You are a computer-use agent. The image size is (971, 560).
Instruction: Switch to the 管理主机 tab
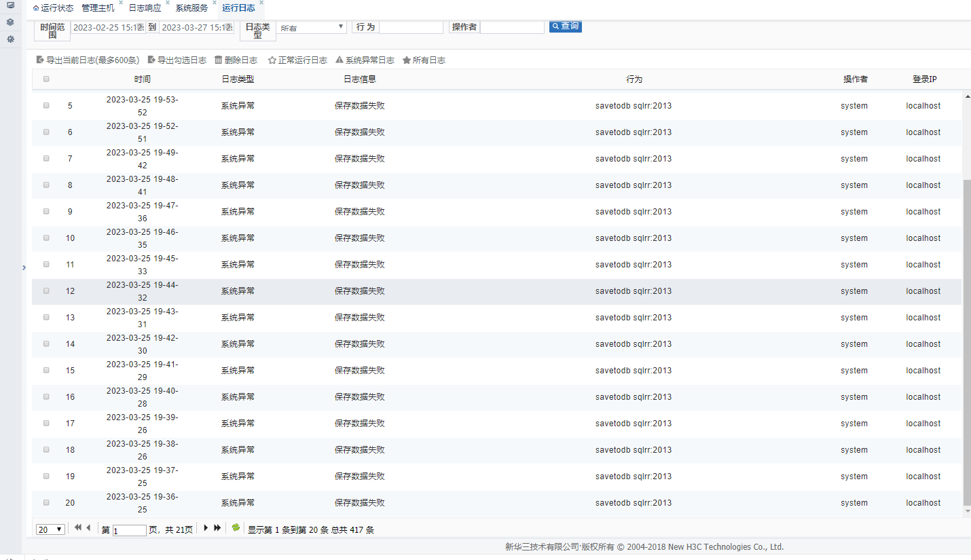[98, 8]
